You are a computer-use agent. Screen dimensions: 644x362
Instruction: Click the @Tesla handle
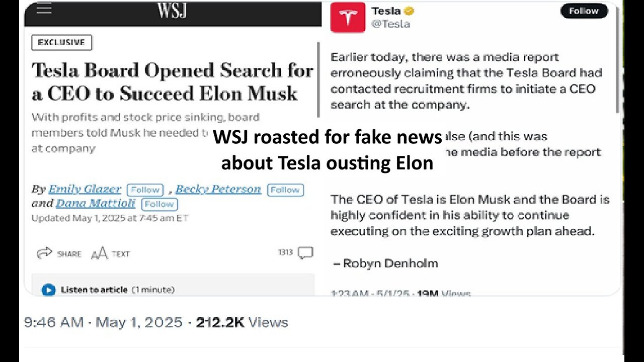(x=390, y=24)
